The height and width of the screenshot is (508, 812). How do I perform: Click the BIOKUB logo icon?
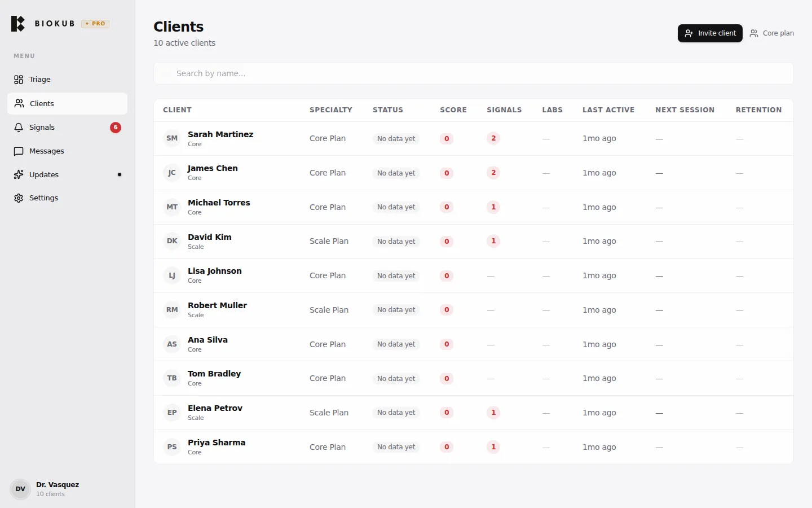click(17, 24)
